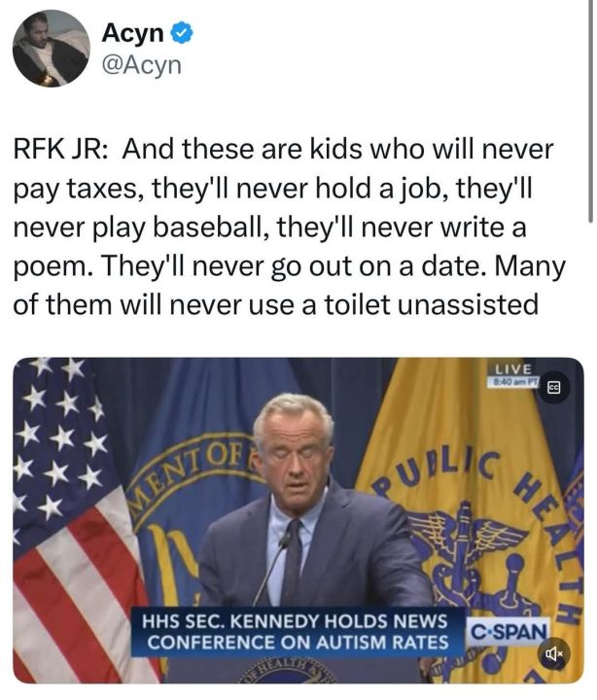The height and width of the screenshot is (700, 597).
Task: Click the C-SPAN logo in the video
Action: tap(508, 630)
